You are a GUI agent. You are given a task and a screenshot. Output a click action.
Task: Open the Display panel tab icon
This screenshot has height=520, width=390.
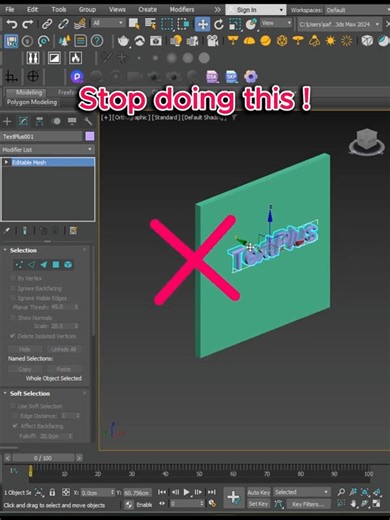pos(72,121)
